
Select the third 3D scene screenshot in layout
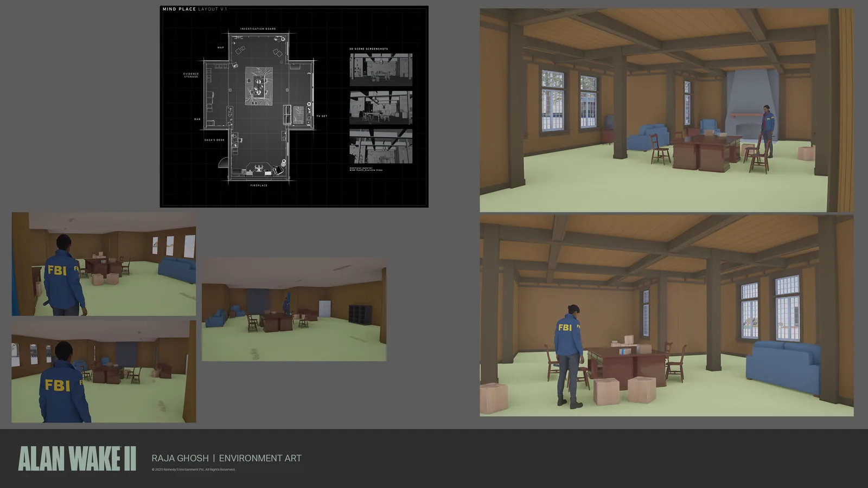tap(381, 146)
